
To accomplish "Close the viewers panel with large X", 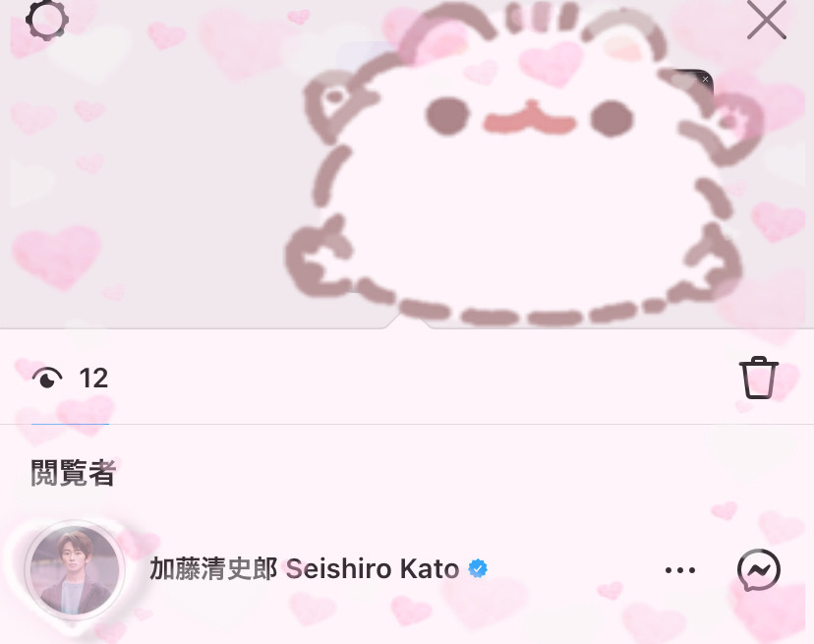I will click(766, 20).
